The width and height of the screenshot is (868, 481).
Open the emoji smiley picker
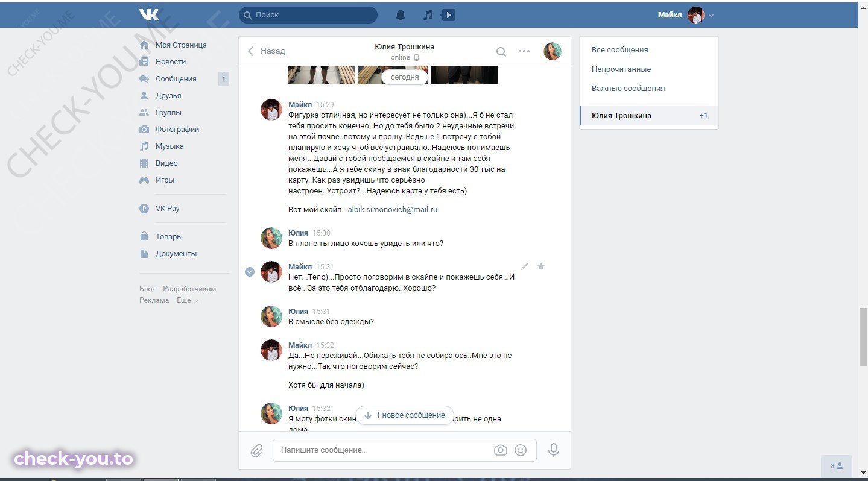click(521, 450)
